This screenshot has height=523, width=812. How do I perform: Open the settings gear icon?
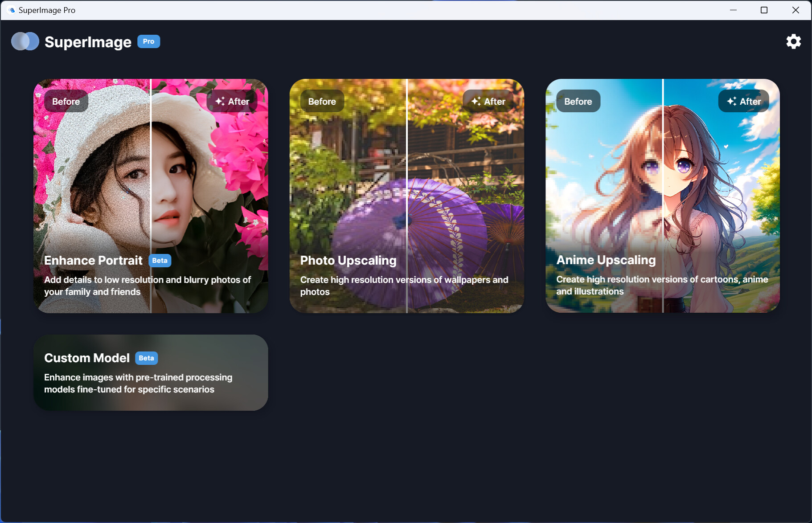[x=793, y=41]
